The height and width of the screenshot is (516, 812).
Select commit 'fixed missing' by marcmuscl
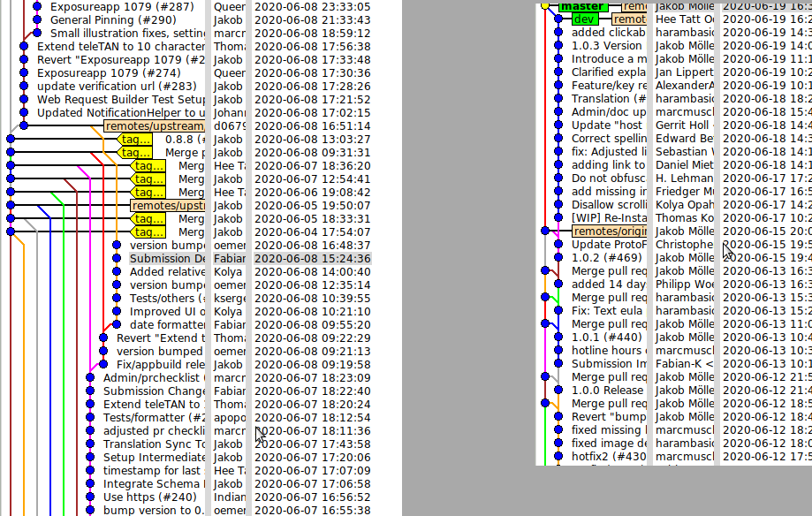609,430
